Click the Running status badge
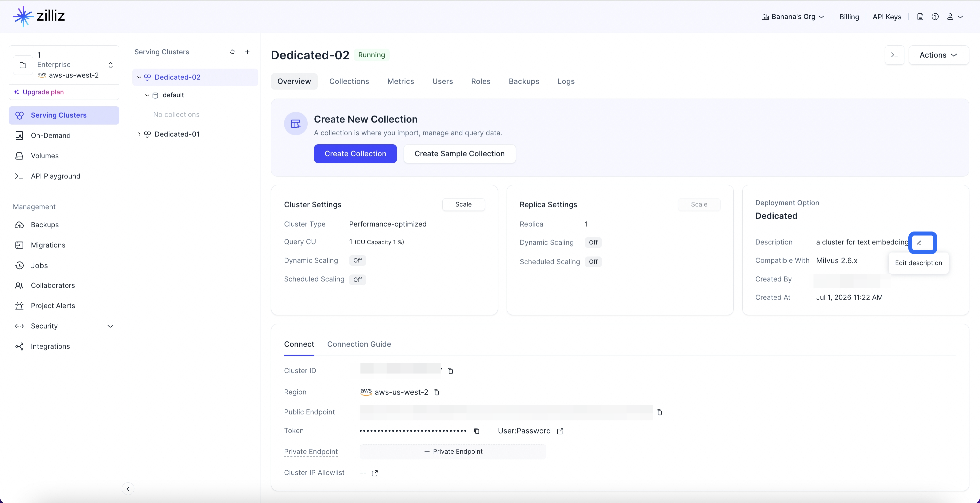The height and width of the screenshot is (503, 980). pos(371,55)
